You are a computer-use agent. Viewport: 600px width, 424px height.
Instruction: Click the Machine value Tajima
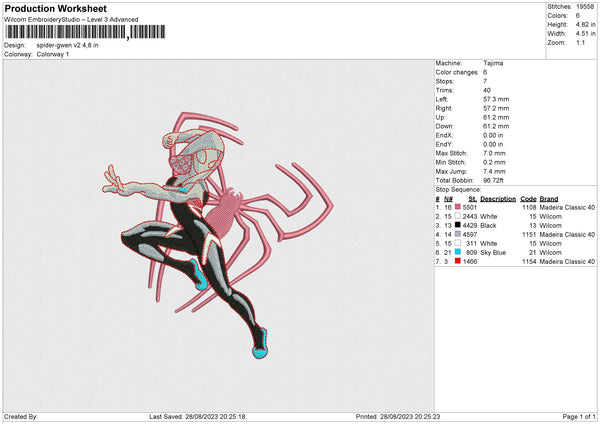click(493, 63)
